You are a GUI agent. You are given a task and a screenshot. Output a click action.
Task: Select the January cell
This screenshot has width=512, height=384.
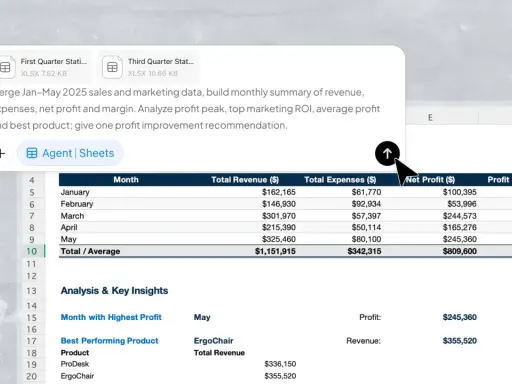(x=75, y=192)
